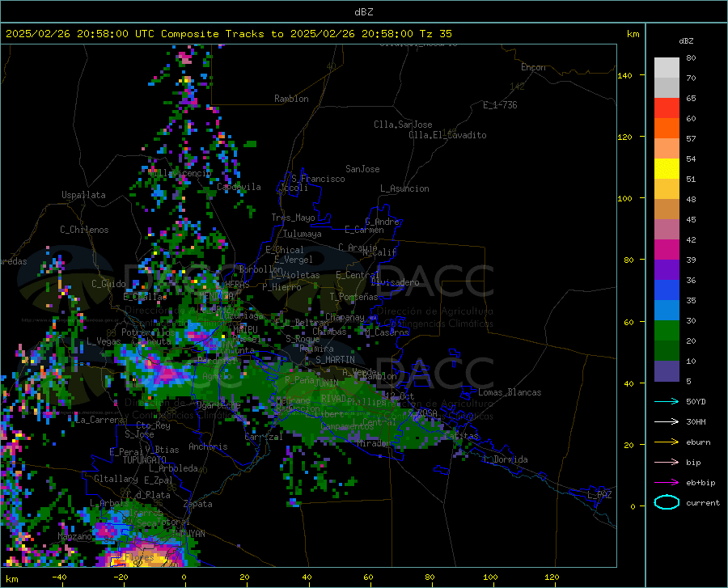Click the 80 km horizontal axis tick
Viewport: 728px width, 588px height.
(430, 577)
